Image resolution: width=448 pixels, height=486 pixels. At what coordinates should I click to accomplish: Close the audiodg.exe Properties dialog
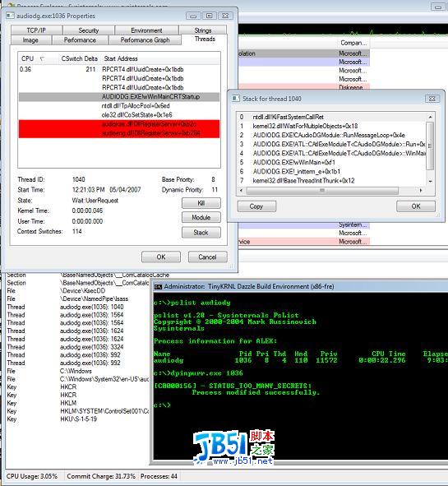225,16
